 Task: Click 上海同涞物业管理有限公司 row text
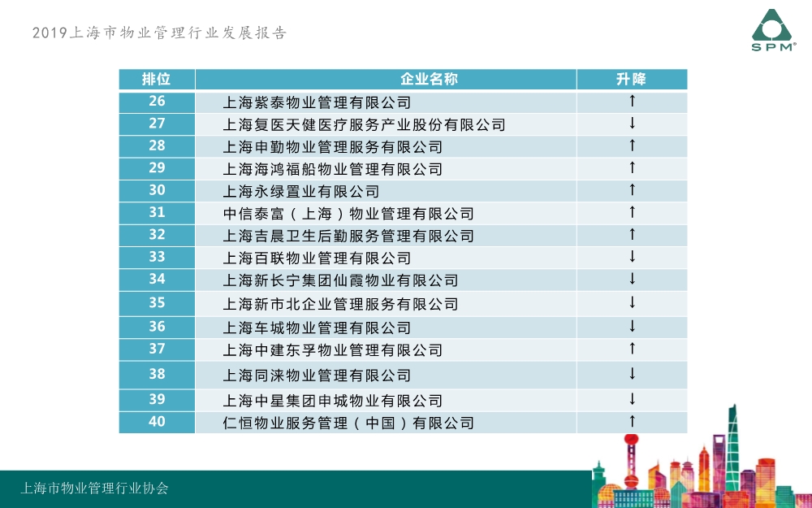coord(317,376)
